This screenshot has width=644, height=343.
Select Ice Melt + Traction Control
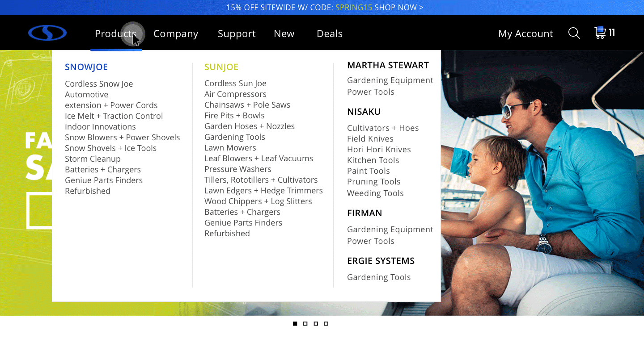pos(114,116)
